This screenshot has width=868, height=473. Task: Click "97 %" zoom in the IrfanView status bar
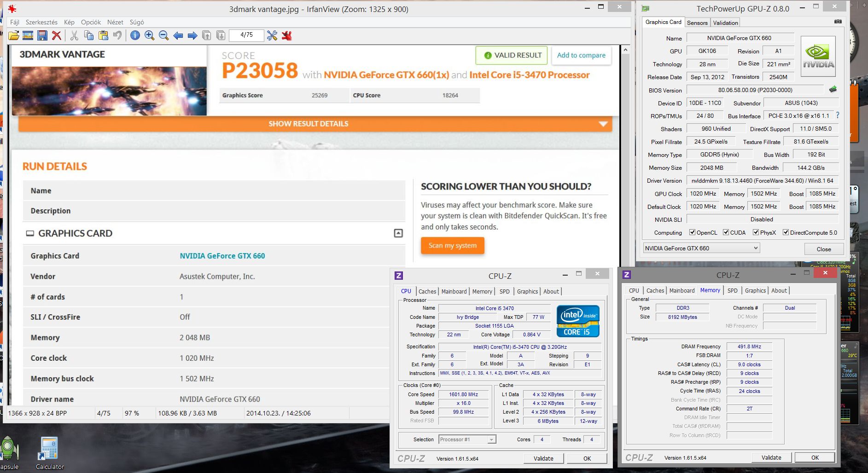[x=132, y=413]
